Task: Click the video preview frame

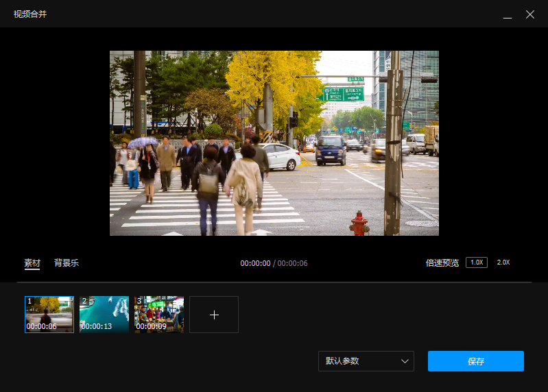Action: coord(274,143)
